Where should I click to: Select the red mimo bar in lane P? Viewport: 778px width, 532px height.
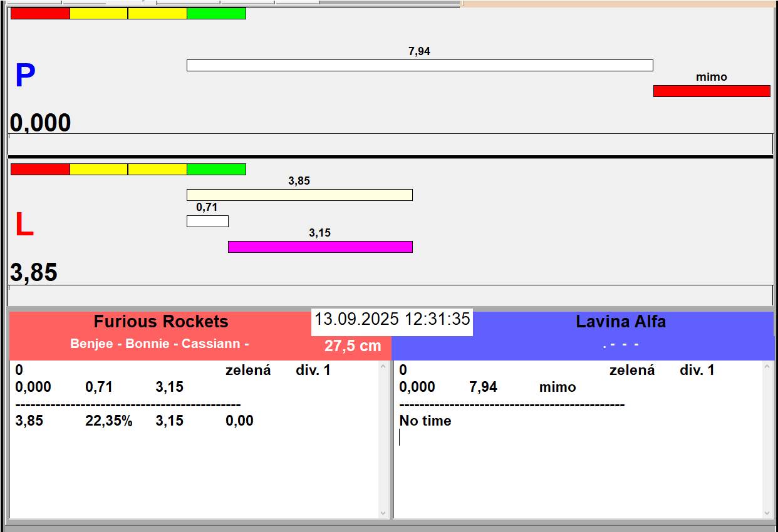712,91
